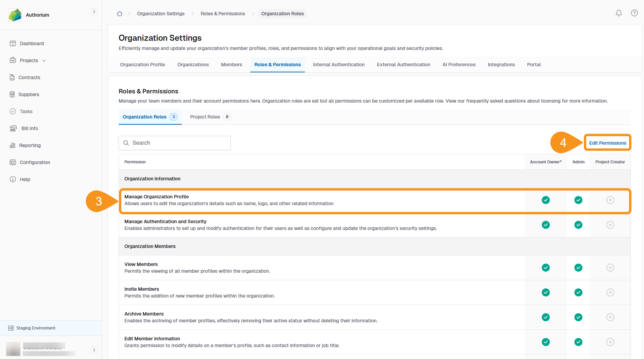Open the user profile options menu
Viewport: 644px width, 359px height.
(x=94, y=350)
